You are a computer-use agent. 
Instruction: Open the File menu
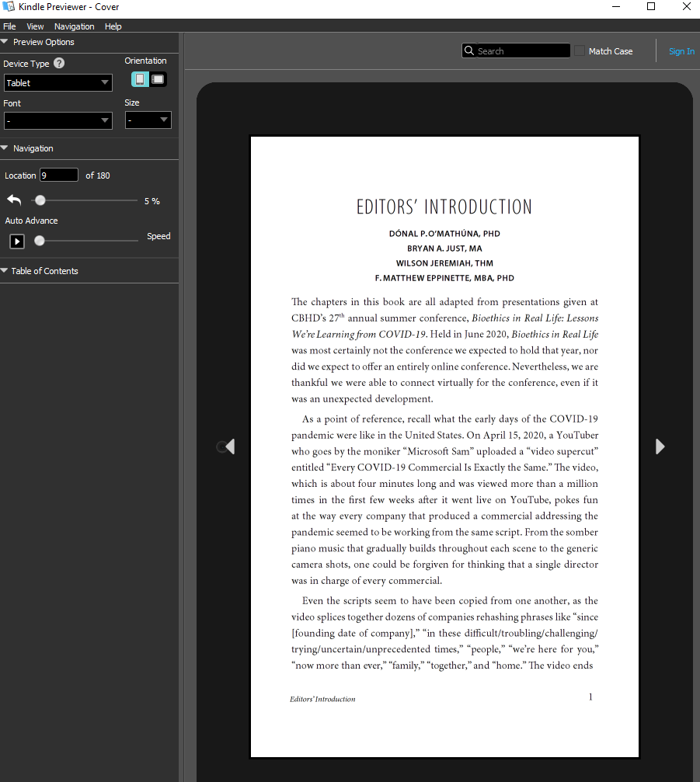click(x=9, y=26)
